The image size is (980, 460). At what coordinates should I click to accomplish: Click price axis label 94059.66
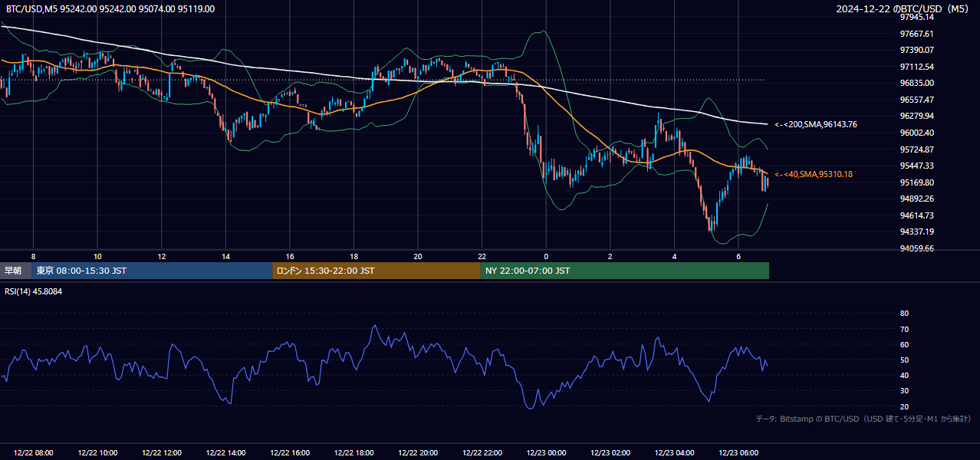917,248
